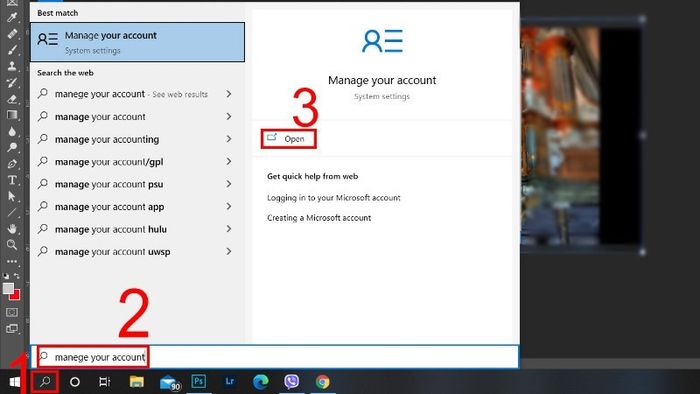Select the History Brush tool
This screenshot has height=394, width=700.
[x=12, y=83]
